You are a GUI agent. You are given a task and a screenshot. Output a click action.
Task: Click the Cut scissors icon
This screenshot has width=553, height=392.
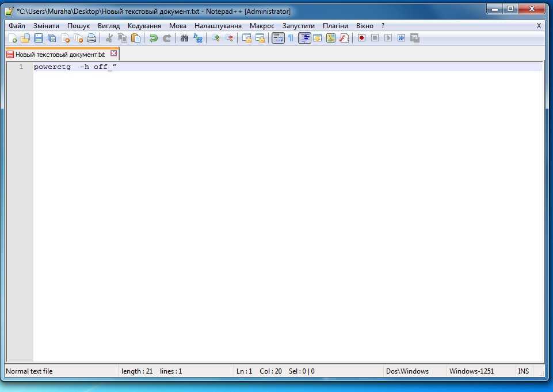pyautogui.click(x=109, y=38)
